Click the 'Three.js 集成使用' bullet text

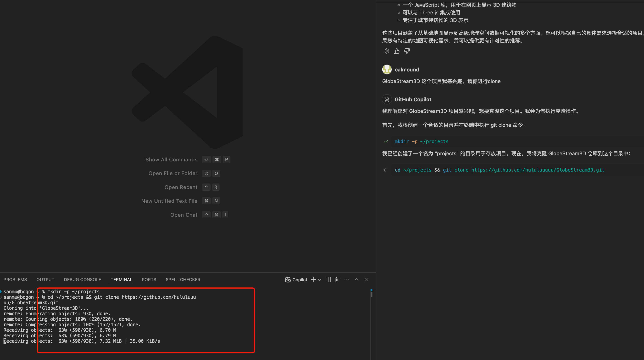[431, 13]
